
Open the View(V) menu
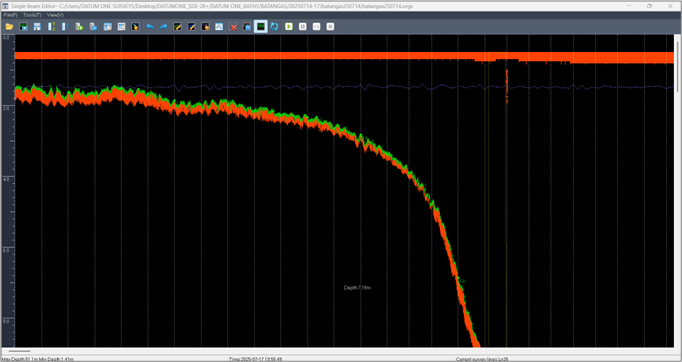pyautogui.click(x=55, y=15)
